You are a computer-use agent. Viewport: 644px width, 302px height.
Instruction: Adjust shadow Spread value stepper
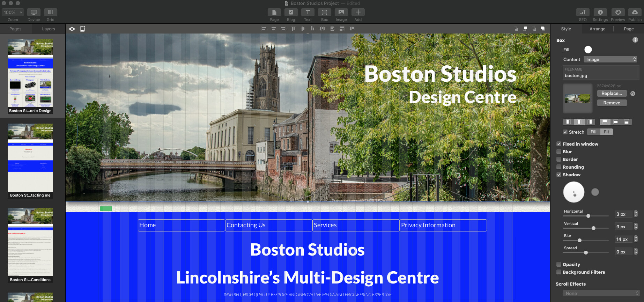tap(636, 252)
